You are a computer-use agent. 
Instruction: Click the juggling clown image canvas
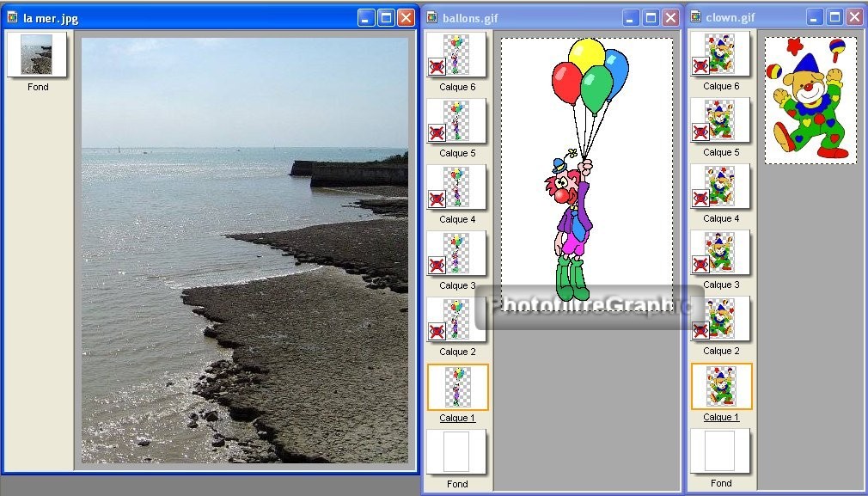pos(810,99)
